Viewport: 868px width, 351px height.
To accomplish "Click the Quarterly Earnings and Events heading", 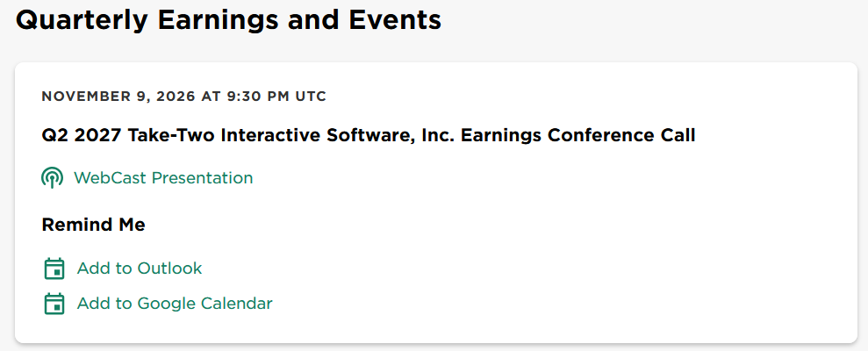I will click(x=228, y=20).
